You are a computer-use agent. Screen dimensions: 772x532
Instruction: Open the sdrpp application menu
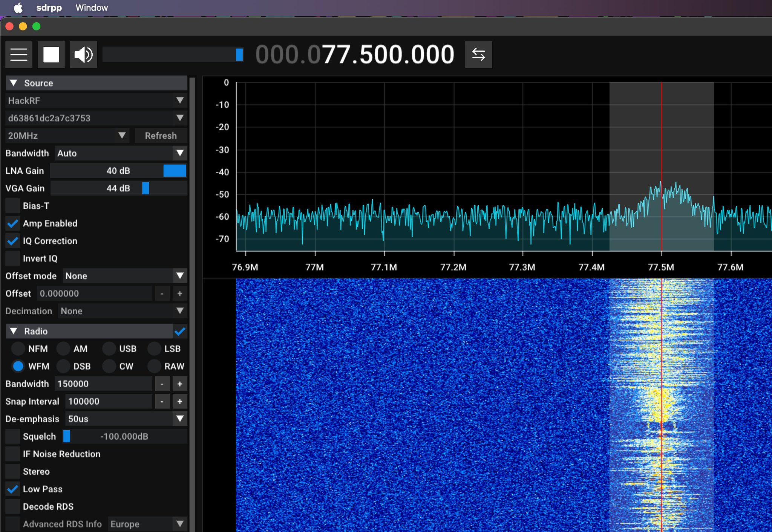tap(49, 8)
